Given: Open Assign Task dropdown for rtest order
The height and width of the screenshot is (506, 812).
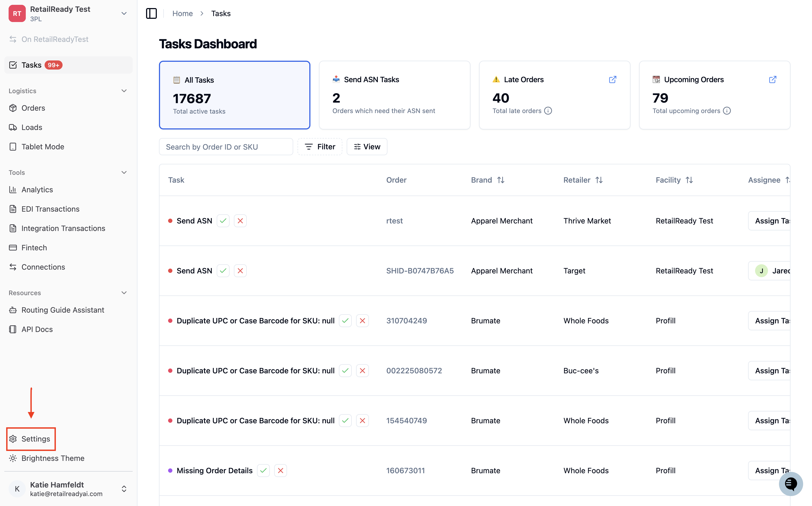Looking at the screenshot, I should [x=769, y=221].
